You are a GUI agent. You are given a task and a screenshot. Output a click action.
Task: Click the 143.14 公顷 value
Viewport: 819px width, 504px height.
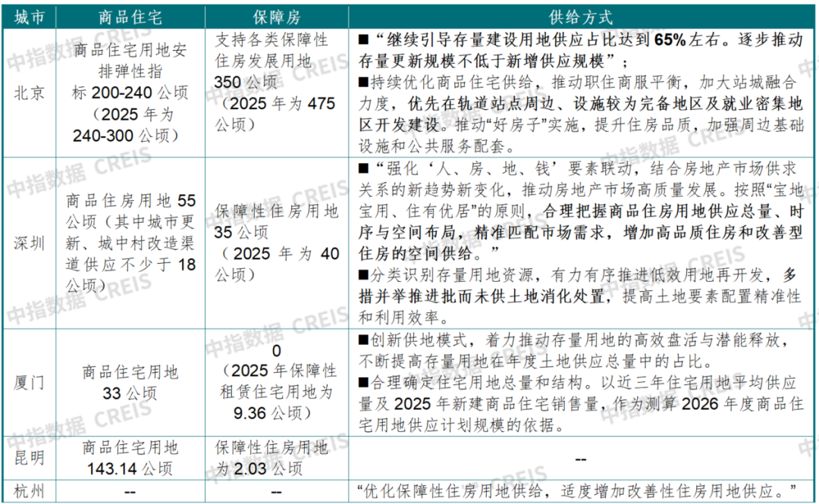130,468
